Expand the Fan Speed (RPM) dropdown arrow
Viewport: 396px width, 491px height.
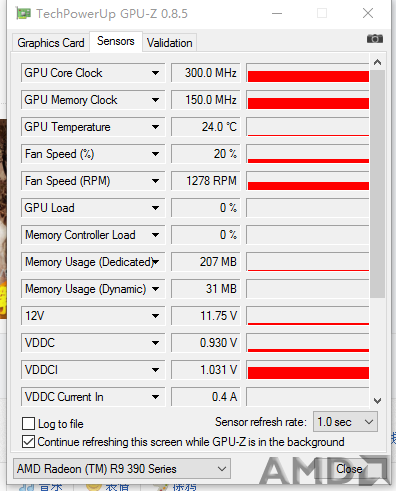click(x=155, y=181)
